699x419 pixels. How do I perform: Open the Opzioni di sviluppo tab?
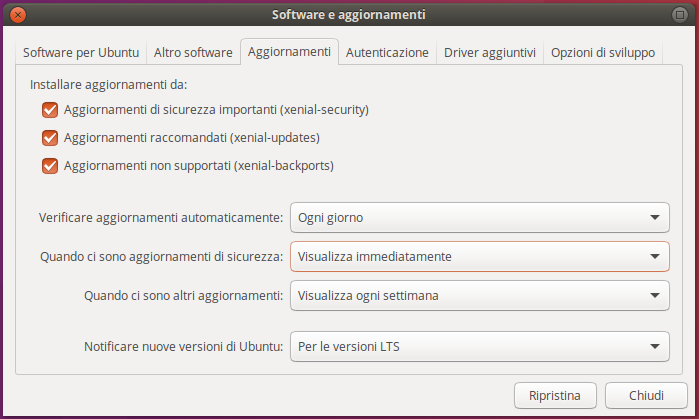coord(603,53)
